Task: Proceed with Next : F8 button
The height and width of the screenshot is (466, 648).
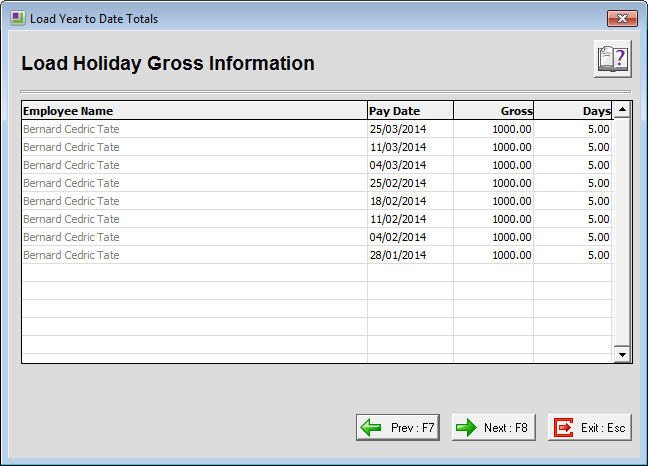Action: coord(493,427)
